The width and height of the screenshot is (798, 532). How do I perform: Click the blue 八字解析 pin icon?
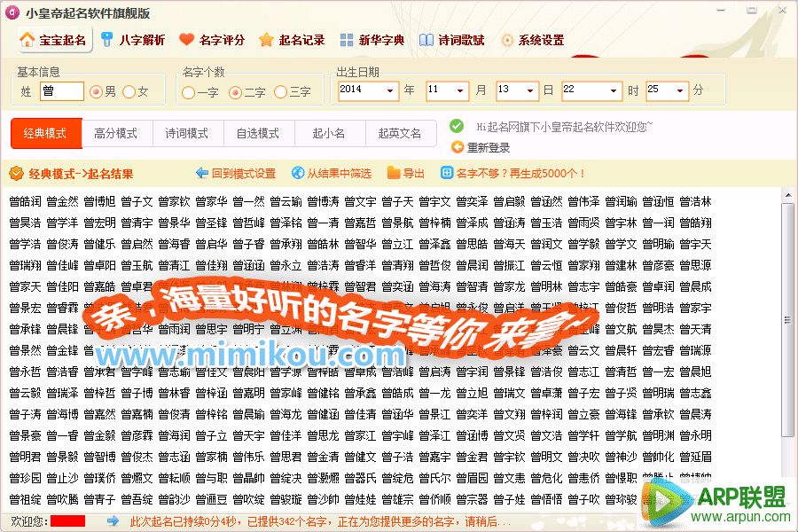click(x=107, y=40)
